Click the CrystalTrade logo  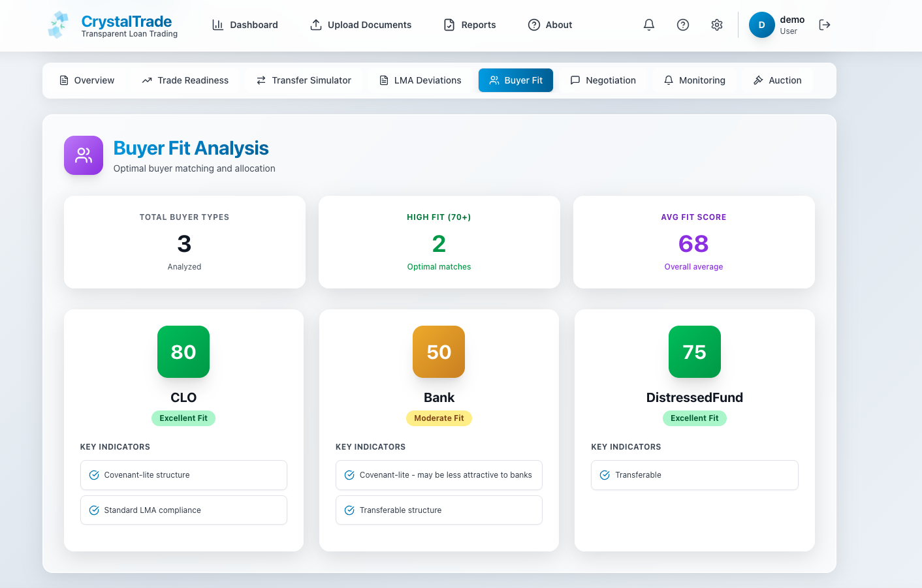(x=59, y=25)
